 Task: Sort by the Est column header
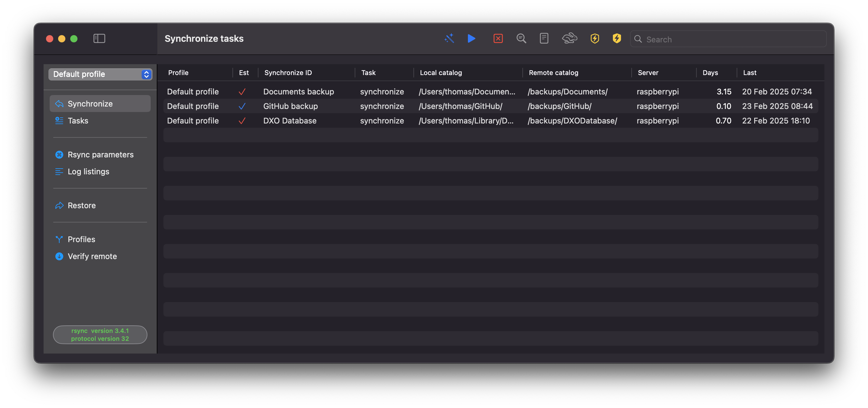(x=244, y=73)
